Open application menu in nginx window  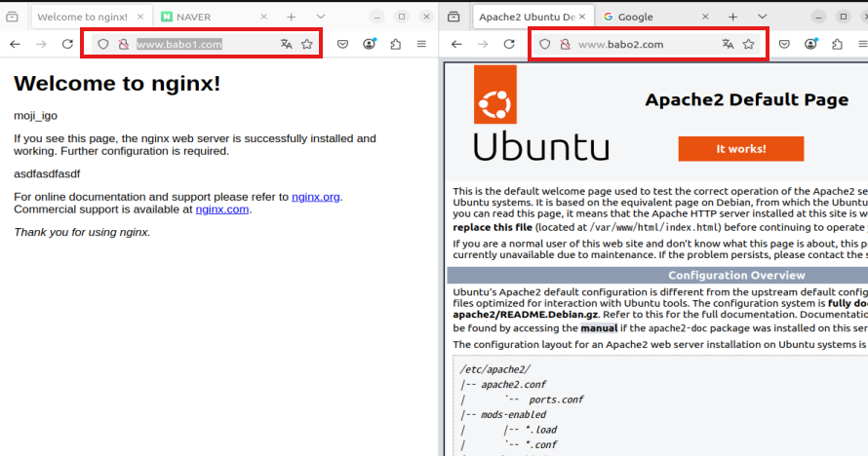421,44
